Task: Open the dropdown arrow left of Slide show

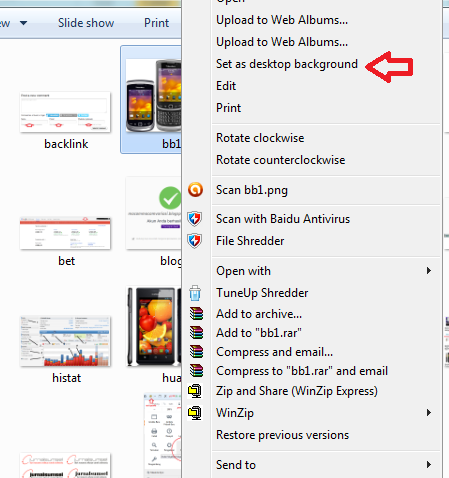Action: (x=23, y=23)
